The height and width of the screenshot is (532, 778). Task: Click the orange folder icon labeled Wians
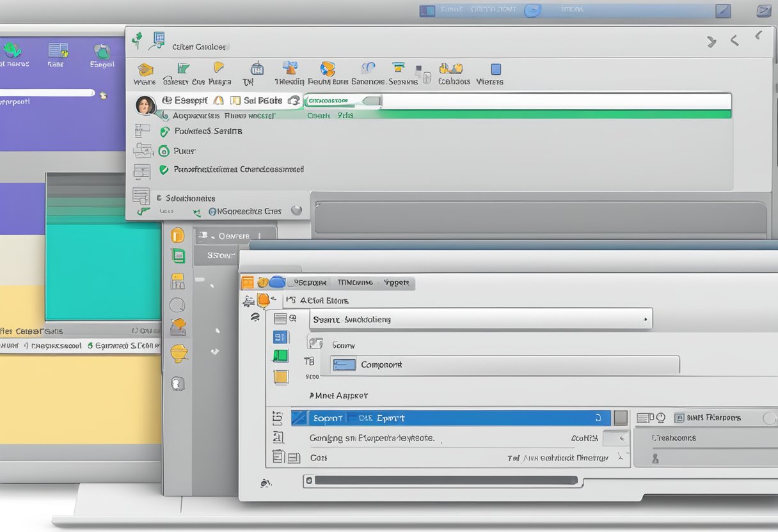(x=145, y=70)
